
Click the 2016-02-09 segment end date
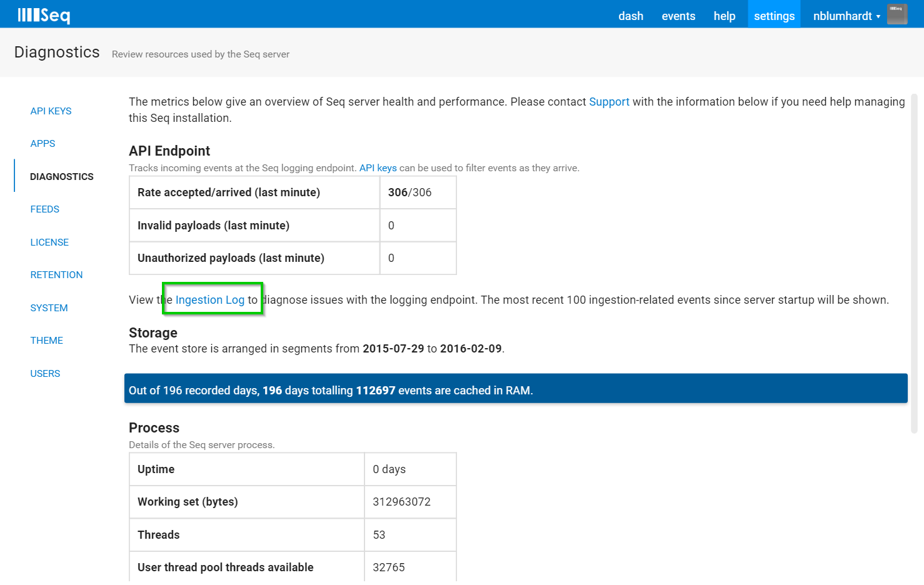[471, 349]
